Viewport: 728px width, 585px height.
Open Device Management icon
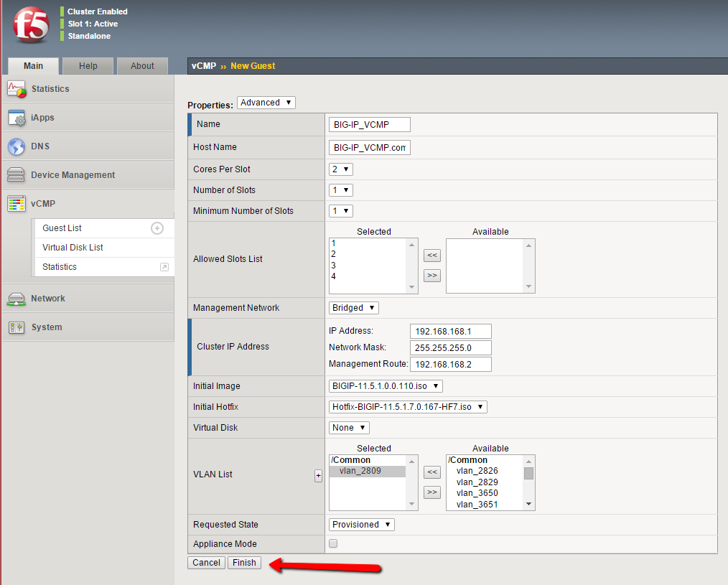[17, 175]
